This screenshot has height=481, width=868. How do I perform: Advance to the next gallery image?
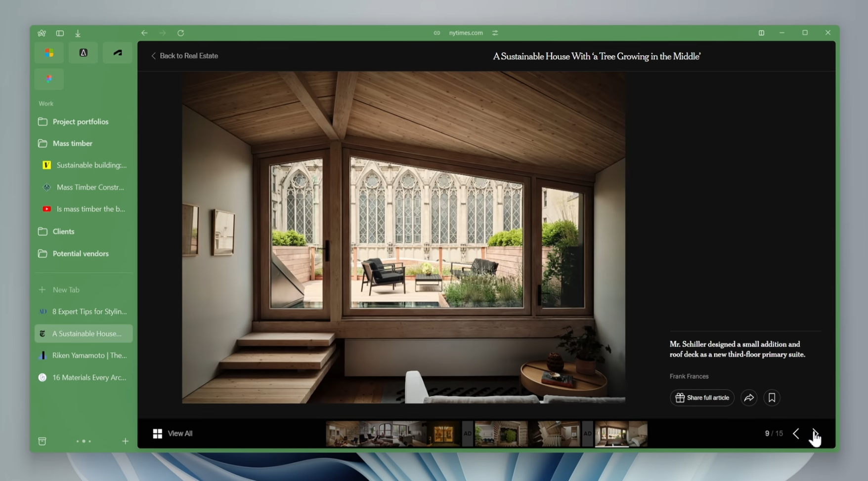click(815, 434)
